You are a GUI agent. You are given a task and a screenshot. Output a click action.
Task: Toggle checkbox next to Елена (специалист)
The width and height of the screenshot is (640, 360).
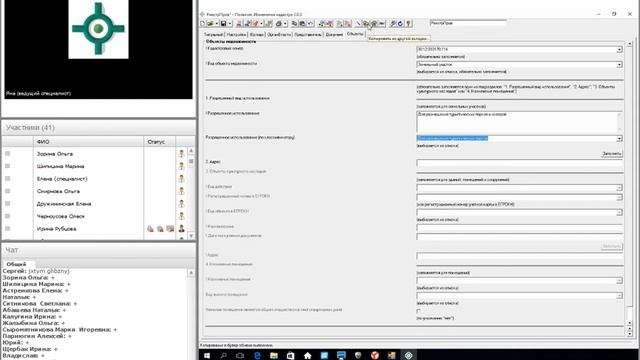[7, 178]
